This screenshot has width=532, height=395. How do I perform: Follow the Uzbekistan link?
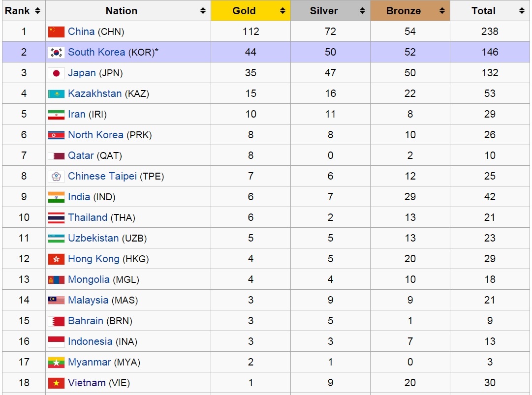click(x=94, y=238)
